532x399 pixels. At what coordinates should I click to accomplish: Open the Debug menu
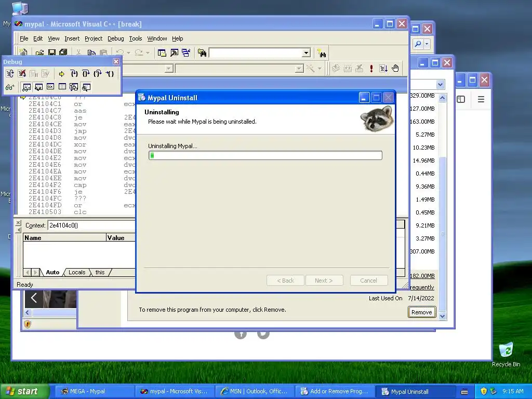click(116, 38)
